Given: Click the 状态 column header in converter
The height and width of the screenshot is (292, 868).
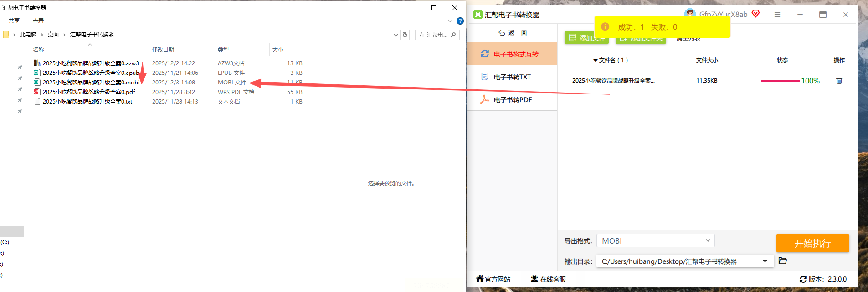Looking at the screenshot, I should click(782, 60).
